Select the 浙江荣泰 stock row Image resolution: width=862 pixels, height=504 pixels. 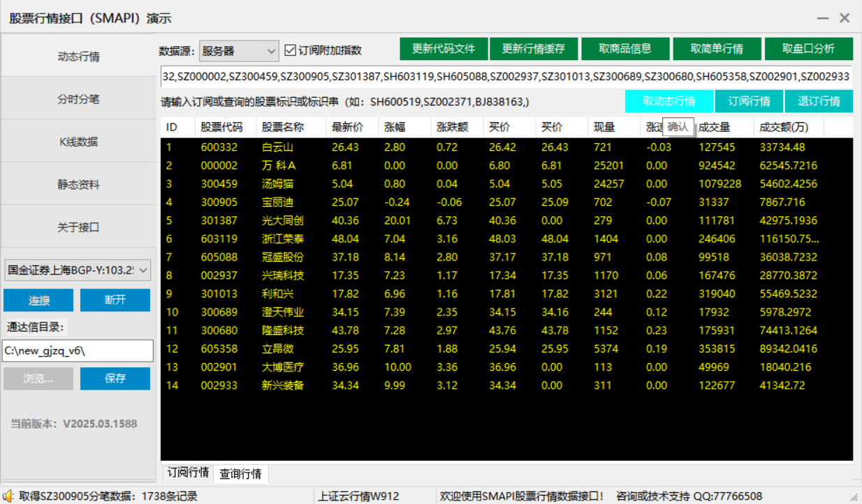[x=506, y=238]
